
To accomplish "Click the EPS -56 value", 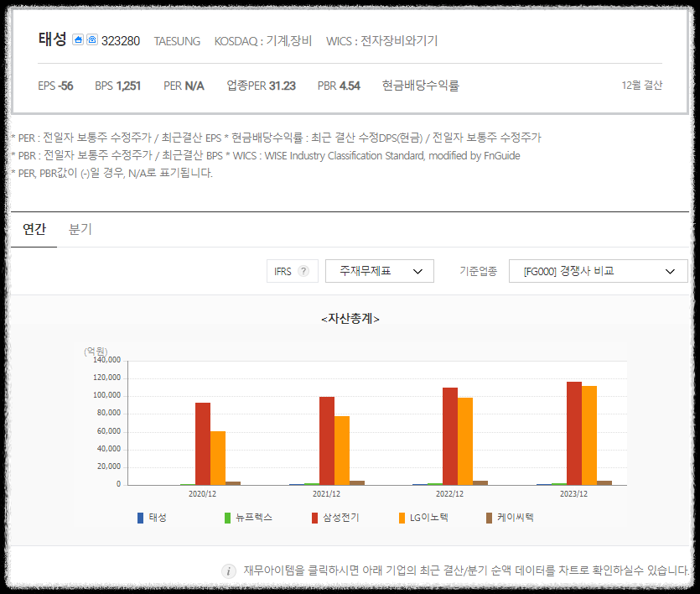I will click(55, 86).
